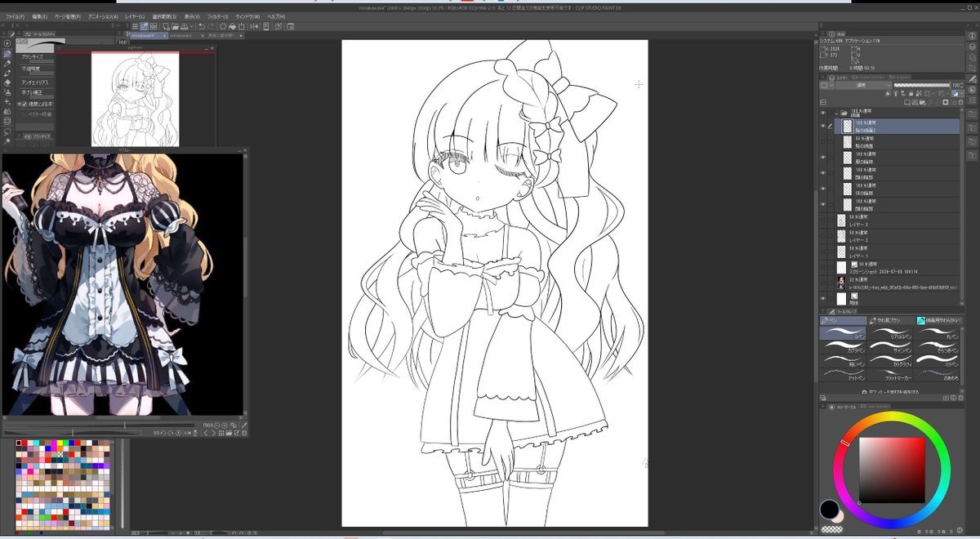Expand the arrow next to the Save icon
This screenshot has height=539, width=980.
191,26
